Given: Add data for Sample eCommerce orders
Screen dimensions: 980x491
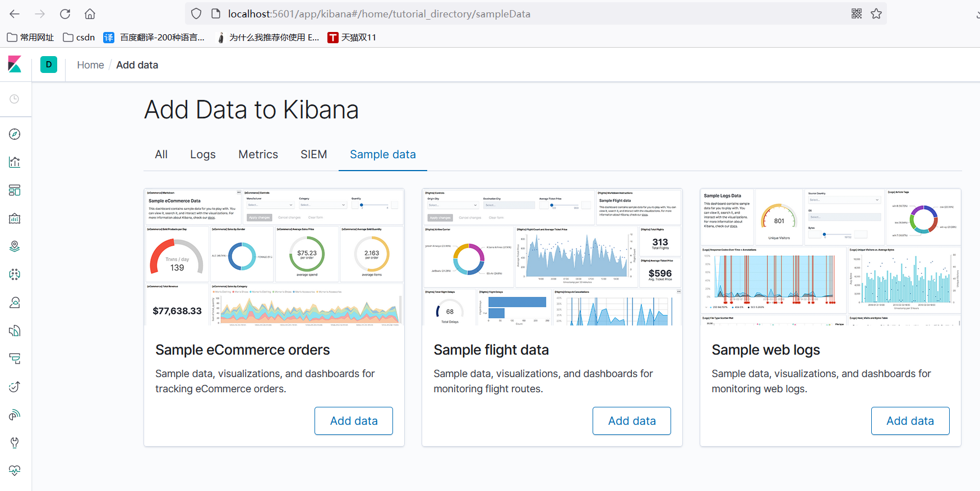Looking at the screenshot, I should [x=354, y=421].
